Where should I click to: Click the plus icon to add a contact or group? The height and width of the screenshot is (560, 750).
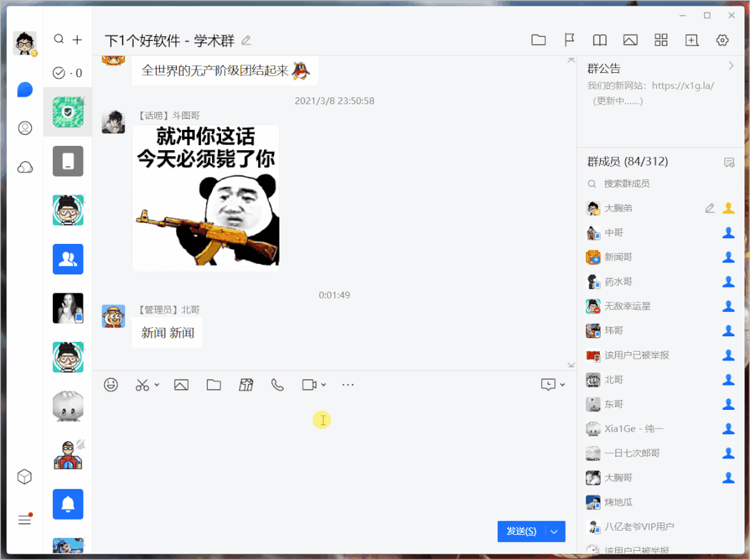pyautogui.click(x=77, y=40)
